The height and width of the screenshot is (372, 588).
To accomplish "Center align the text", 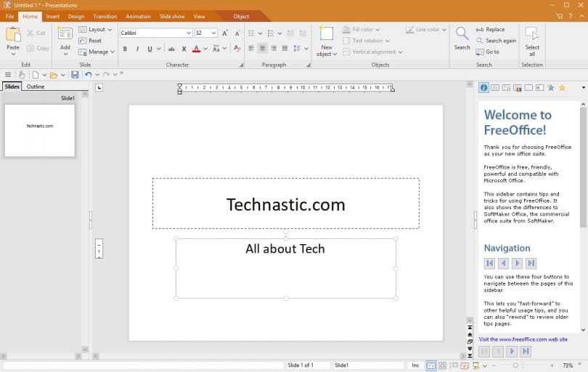I will (x=263, y=49).
